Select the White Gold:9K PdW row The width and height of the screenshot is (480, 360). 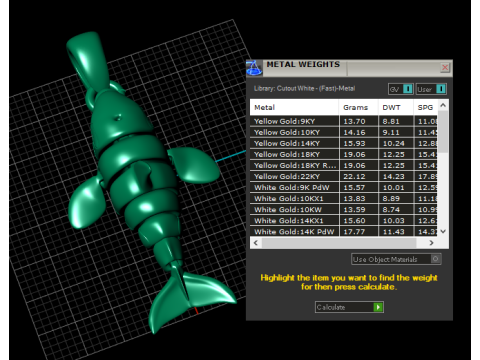pyautogui.click(x=344, y=187)
